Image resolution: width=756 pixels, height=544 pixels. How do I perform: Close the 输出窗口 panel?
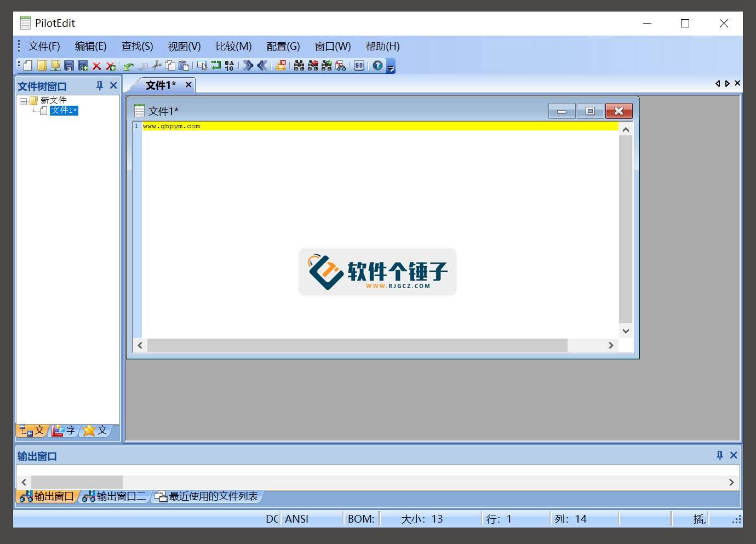pos(734,455)
